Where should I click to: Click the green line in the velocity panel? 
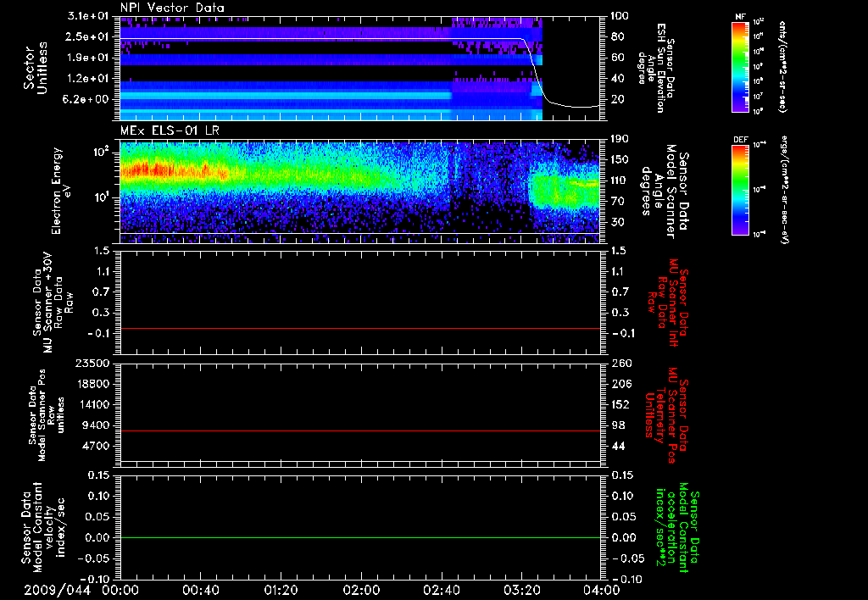[359, 537]
